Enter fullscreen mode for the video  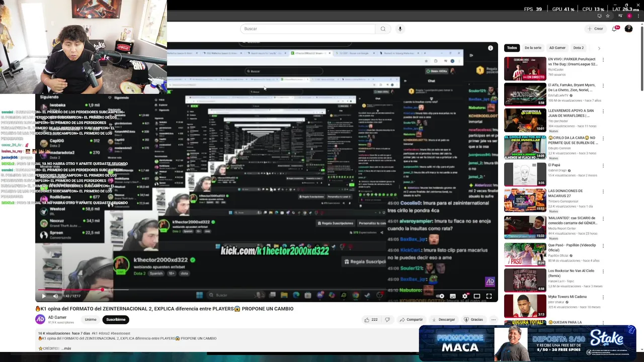pyautogui.click(x=489, y=296)
